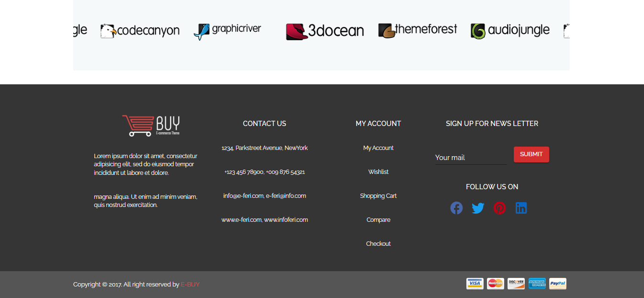Open the audiojungle logo
This screenshot has height=298, width=644.
point(509,30)
